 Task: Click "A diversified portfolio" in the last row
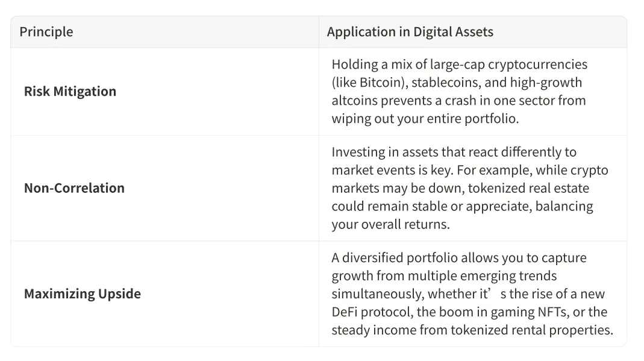394,258
